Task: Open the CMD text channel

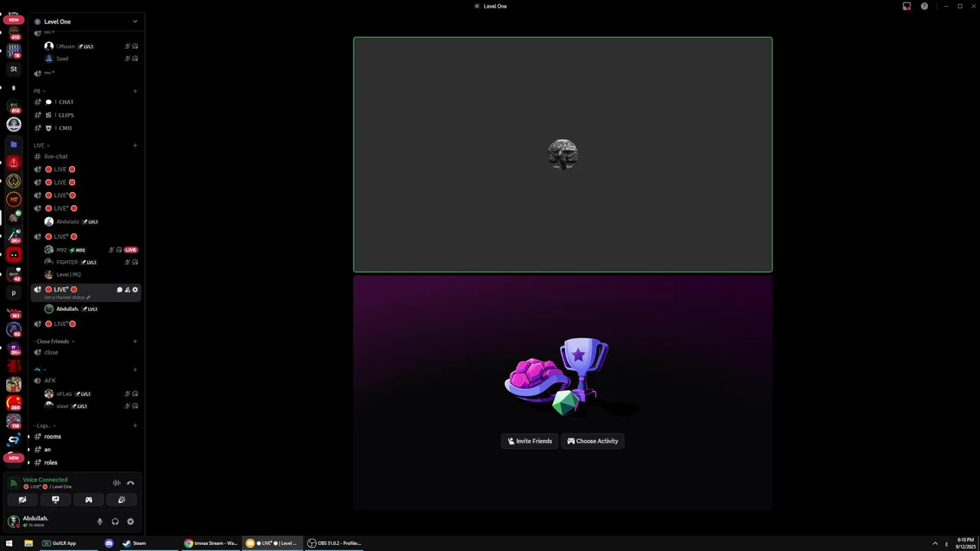Action: tap(86, 128)
